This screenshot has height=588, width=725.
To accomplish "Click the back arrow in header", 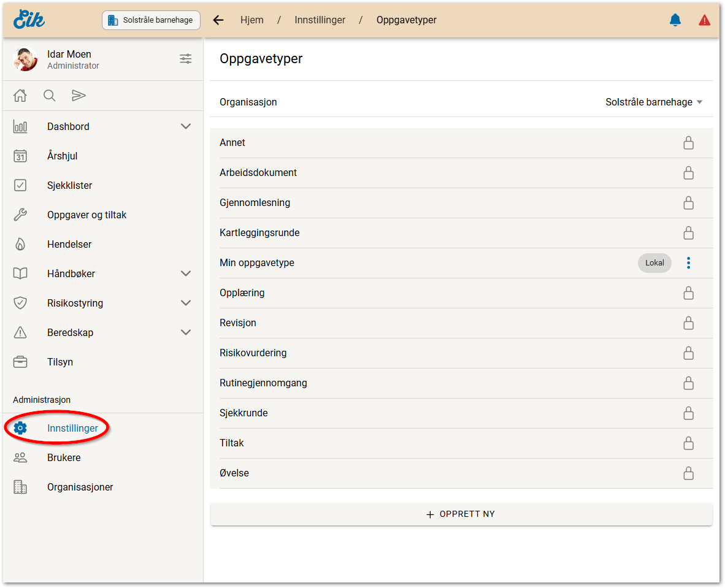I will pyautogui.click(x=218, y=20).
